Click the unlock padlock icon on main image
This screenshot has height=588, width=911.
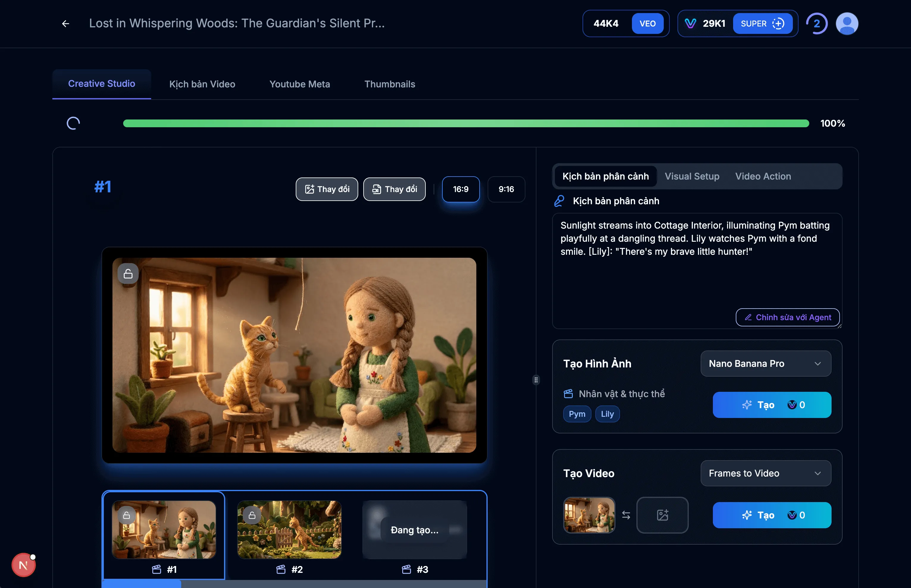click(x=128, y=273)
